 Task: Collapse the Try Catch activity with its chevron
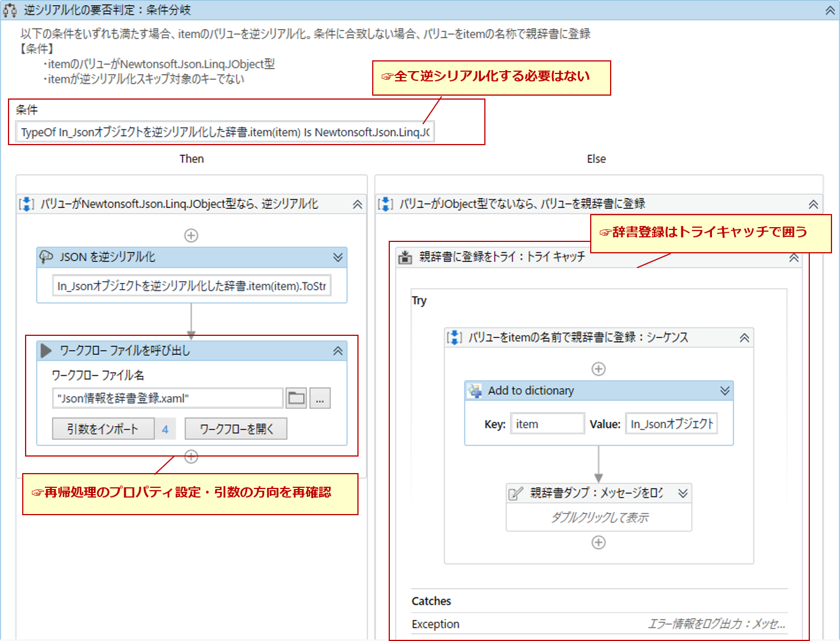[x=793, y=257]
